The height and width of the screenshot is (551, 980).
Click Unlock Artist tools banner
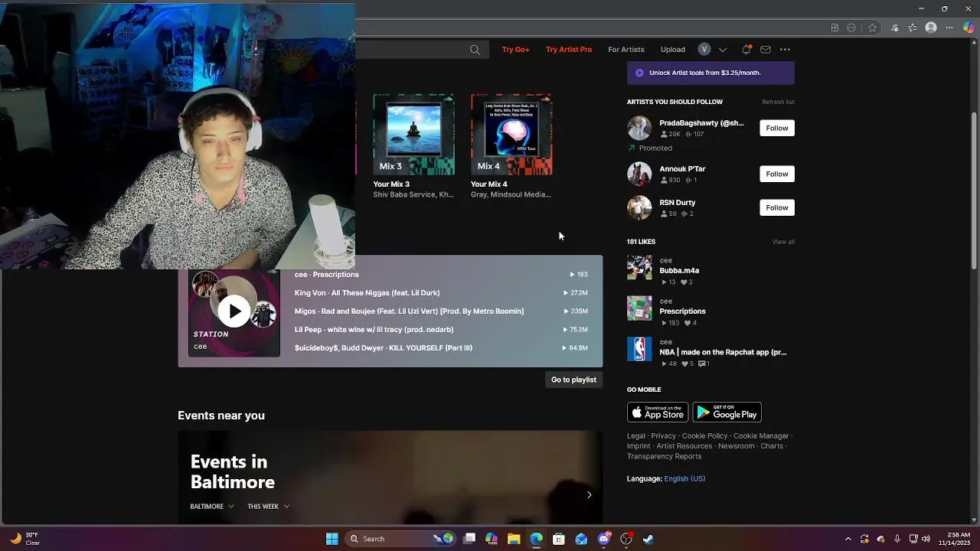point(710,73)
